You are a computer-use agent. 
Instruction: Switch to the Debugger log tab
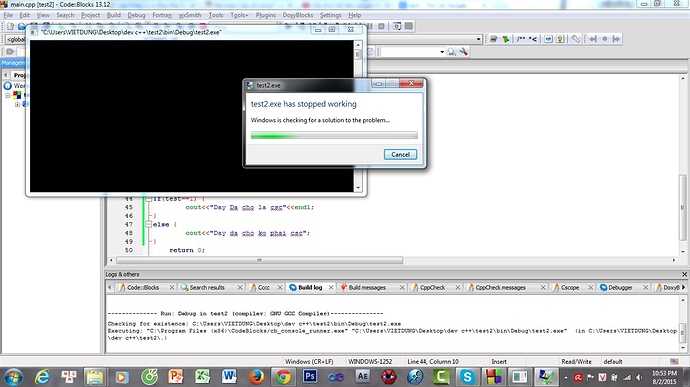point(620,287)
